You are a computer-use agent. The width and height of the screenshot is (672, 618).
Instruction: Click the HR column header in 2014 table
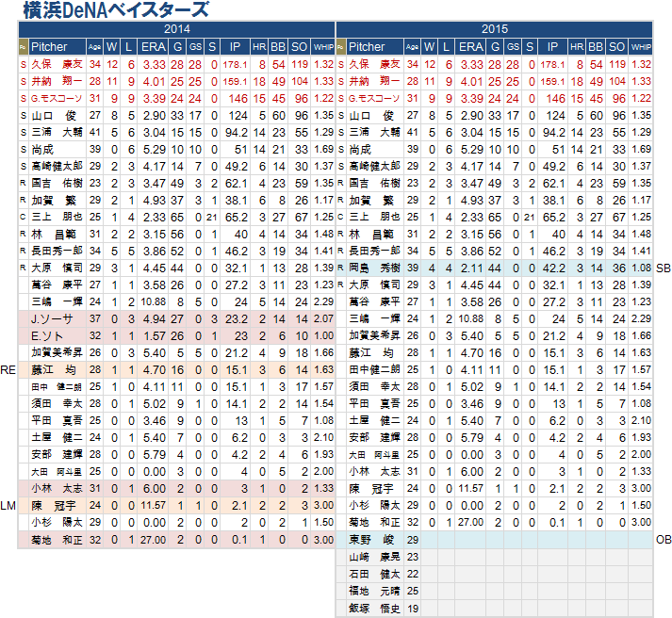(259, 47)
